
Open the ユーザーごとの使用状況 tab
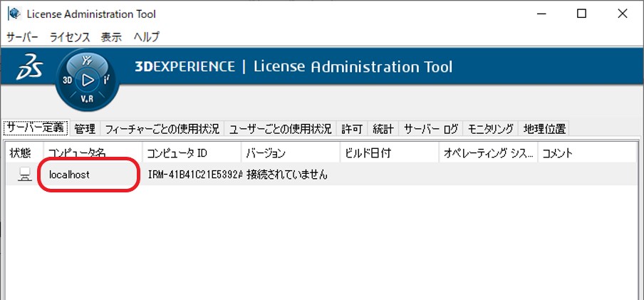point(280,129)
